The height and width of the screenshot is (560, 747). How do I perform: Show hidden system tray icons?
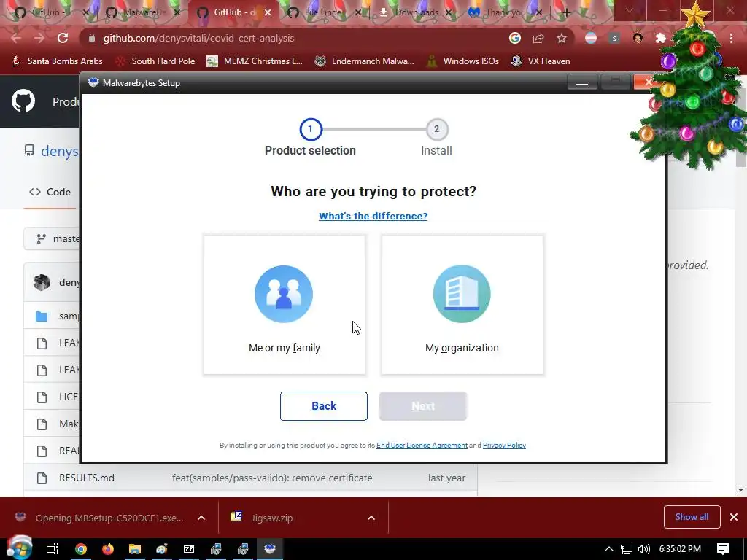click(609, 549)
